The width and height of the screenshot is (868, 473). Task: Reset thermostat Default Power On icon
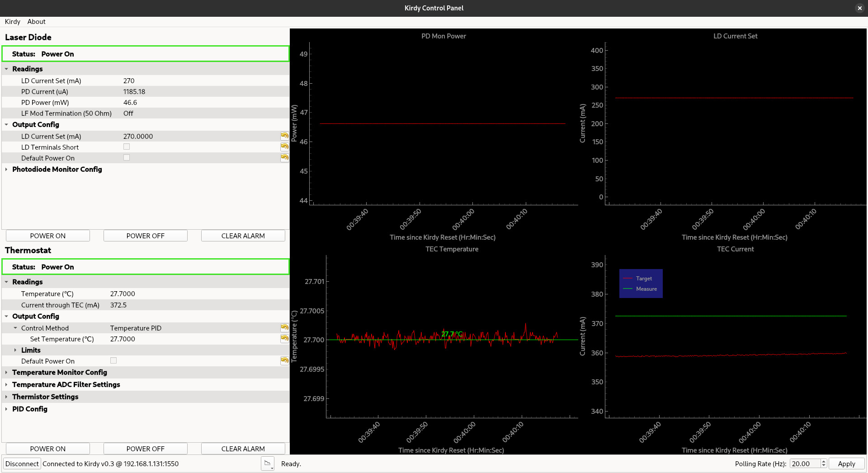pos(284,360)
